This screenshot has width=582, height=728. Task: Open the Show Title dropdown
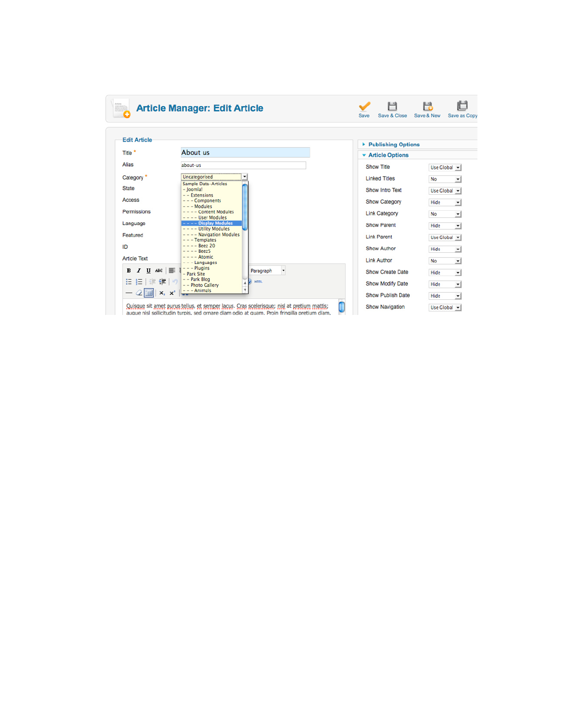click(445, 168)
